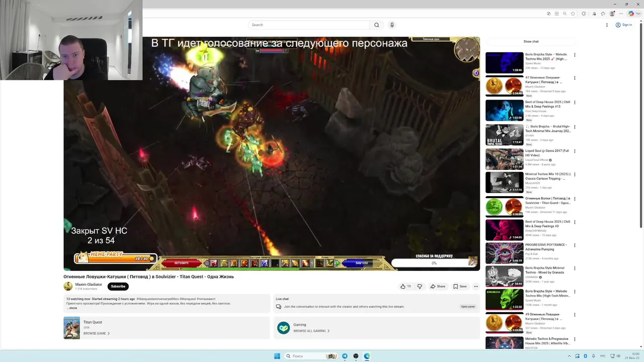Open Windows Start menu
This screenshot has width=644, height=362.
[277, 356]
